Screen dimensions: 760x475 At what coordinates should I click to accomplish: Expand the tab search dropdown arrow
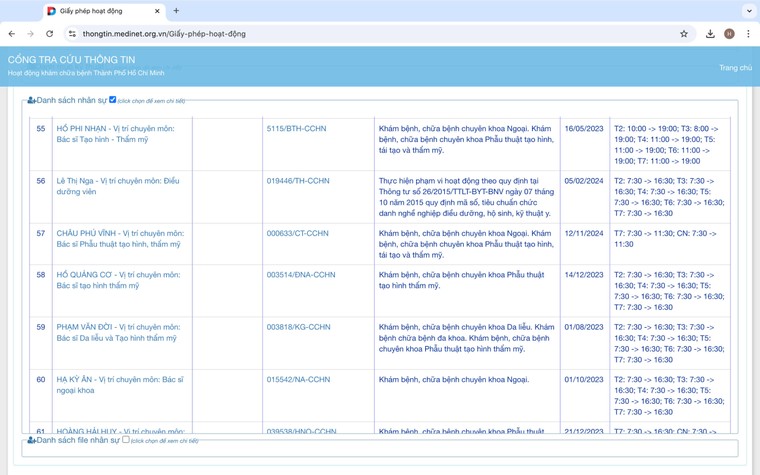click(749, 11)
